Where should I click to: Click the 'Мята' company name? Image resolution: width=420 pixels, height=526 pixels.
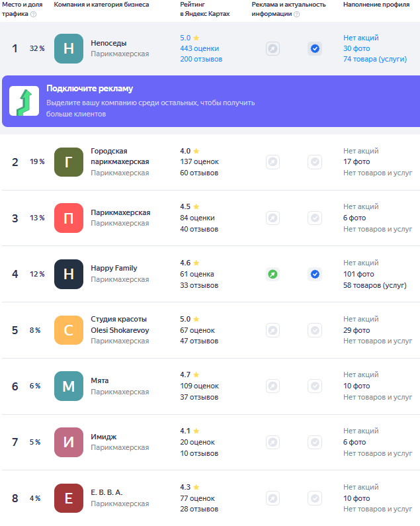tap(99, 380)
